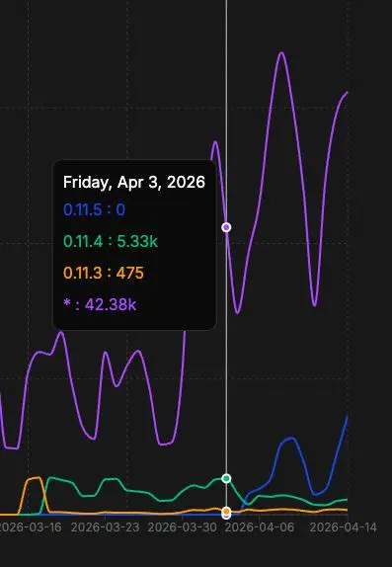This screenshot has width=392, height=567.
Task: Click x-axis label 2026-03-16
Action: pyautogui.click(x=31, y=527)
